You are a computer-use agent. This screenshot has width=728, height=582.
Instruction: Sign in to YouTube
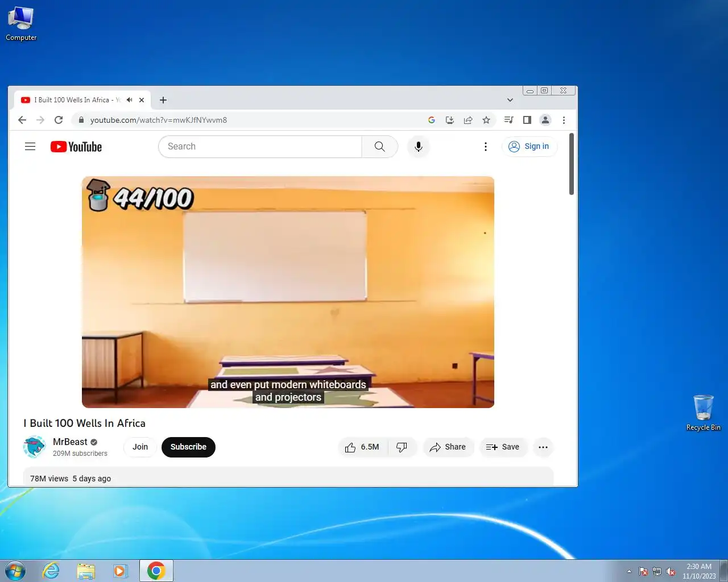tap(529, 147)
